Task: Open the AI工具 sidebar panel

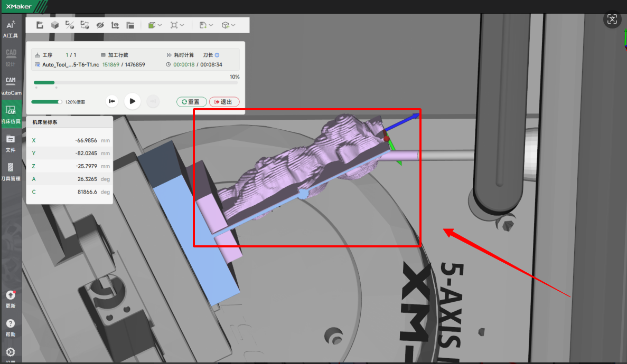Action: tap(11, 29)
